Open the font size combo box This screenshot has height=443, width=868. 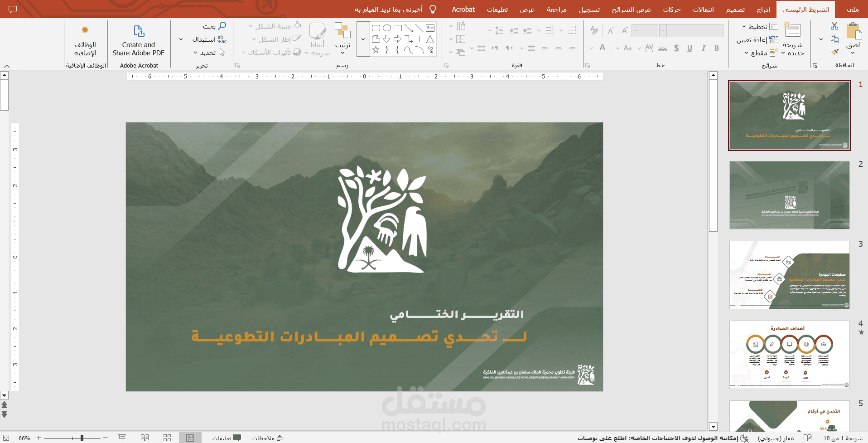[645, 30]
